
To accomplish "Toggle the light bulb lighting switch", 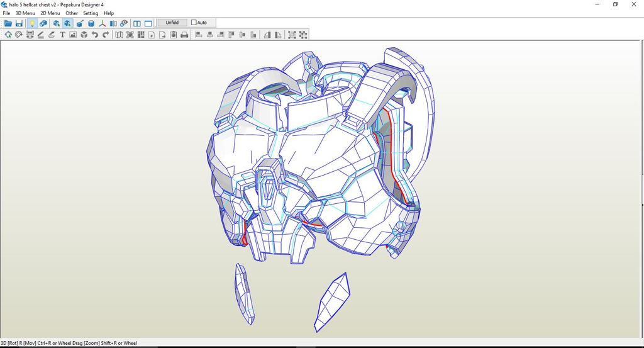I will (31, 23).
